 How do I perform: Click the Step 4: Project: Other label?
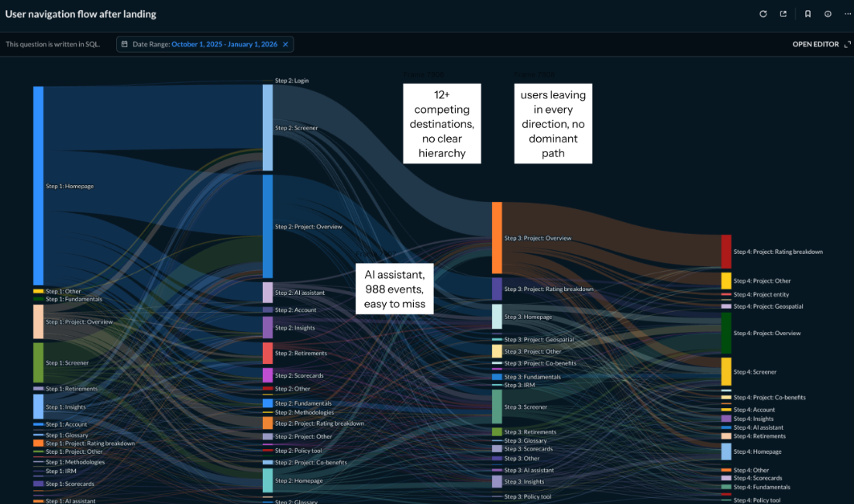click(762, 281)
